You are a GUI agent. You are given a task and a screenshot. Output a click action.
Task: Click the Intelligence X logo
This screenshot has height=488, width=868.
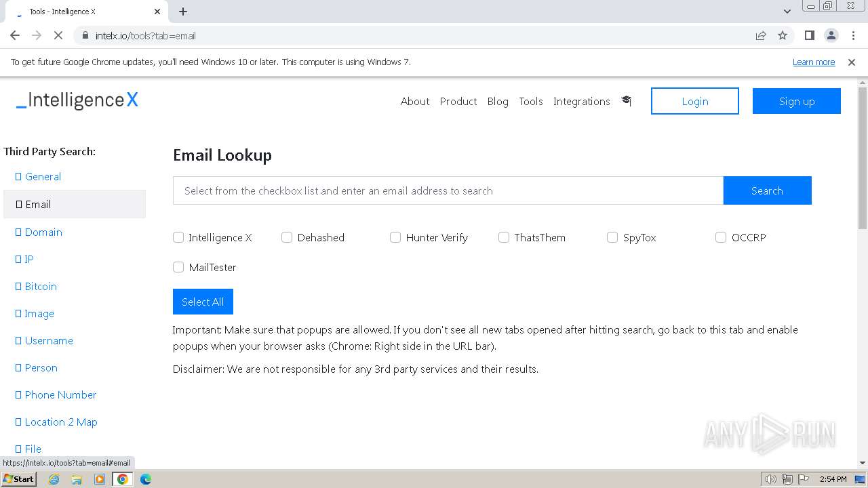point(77,100)
